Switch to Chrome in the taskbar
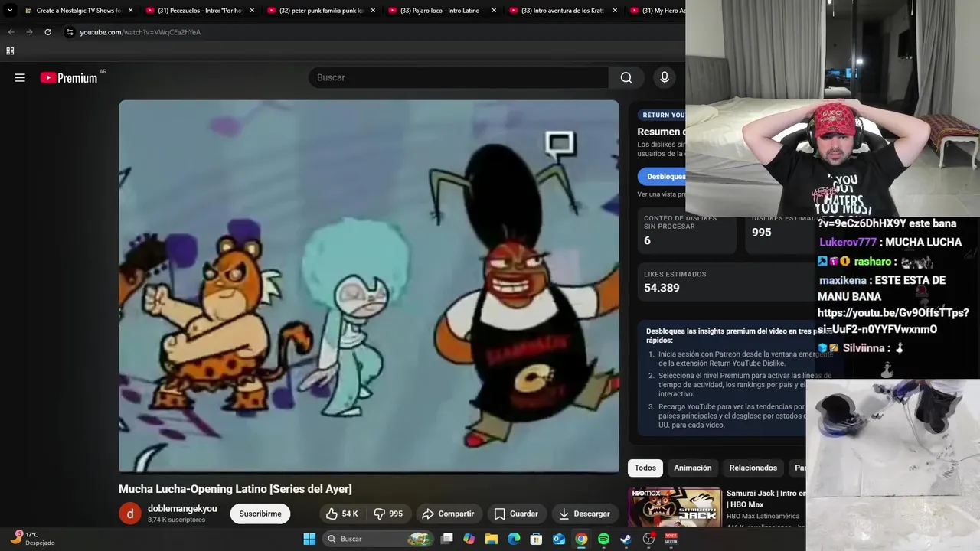 click(x=581, y=539)
